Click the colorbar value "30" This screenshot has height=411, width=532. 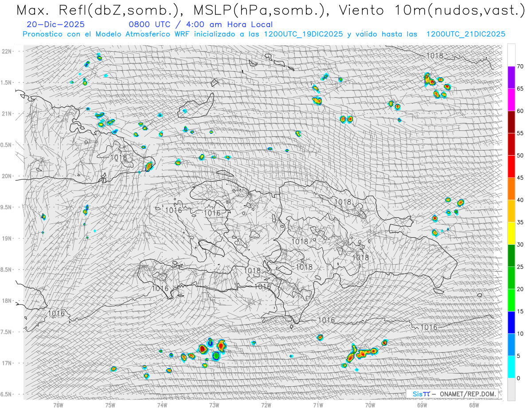(520, 245)
